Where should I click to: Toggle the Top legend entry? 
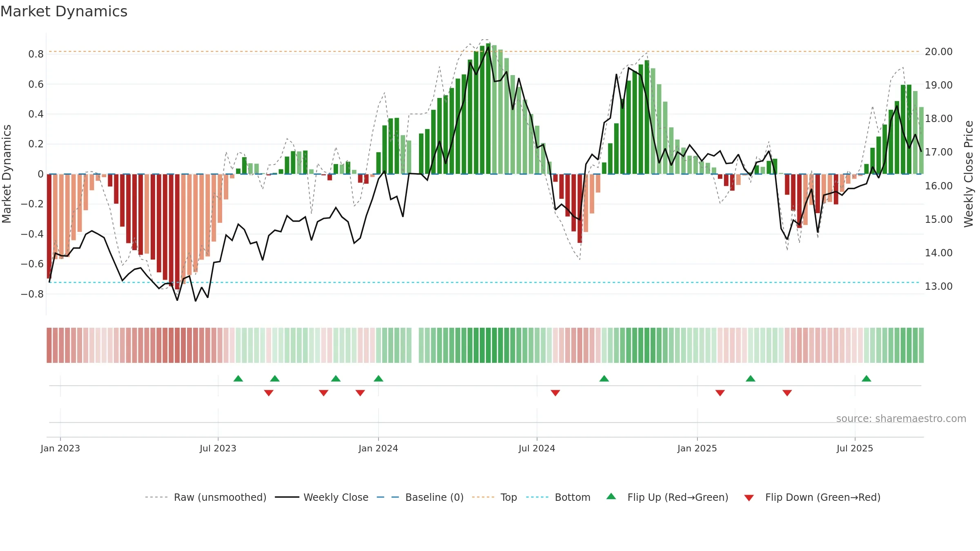tap(494, 498)
